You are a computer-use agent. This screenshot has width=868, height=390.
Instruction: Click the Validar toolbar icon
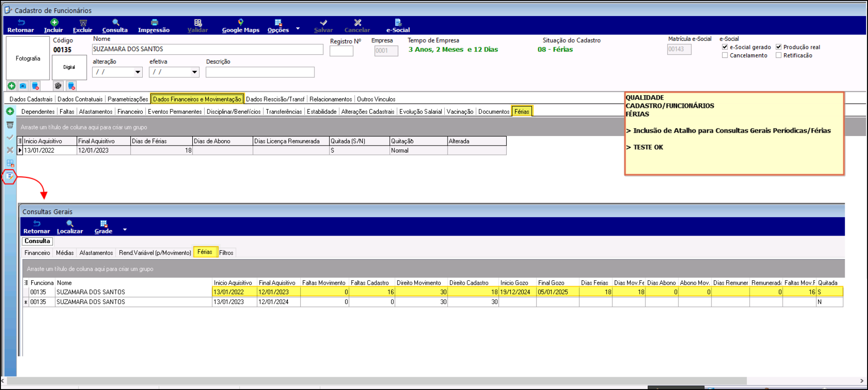point(198,23)
